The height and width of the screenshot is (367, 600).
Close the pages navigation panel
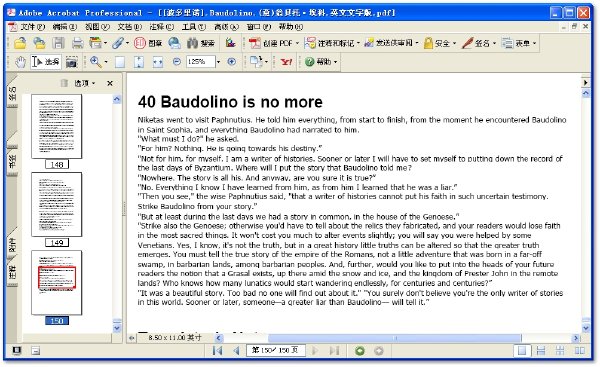(110, 83)
